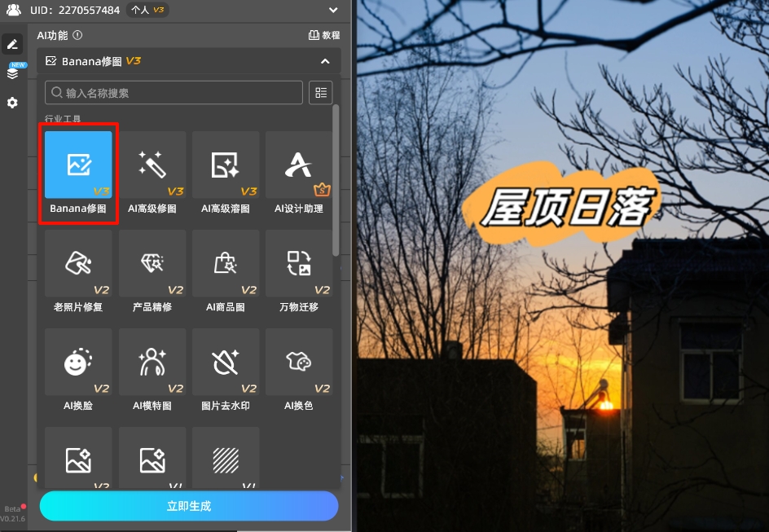Collapse the Banana修图 dropdown panel
This screenshot has width=769, height=532.
tap(325, 61)
